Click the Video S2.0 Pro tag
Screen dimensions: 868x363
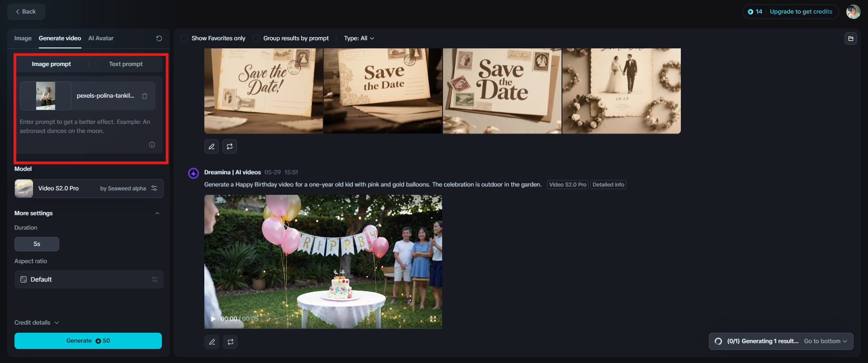click(567, 184)
